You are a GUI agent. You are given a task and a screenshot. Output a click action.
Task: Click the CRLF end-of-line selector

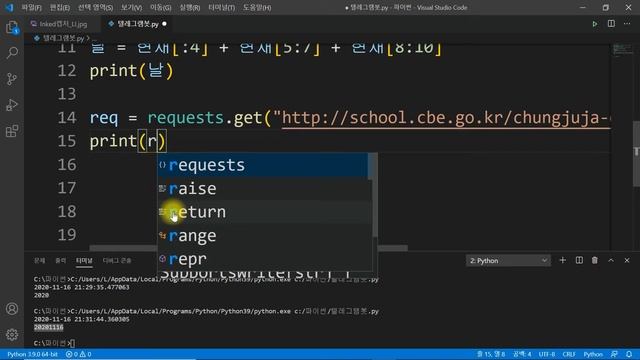[x=569, y=354]
